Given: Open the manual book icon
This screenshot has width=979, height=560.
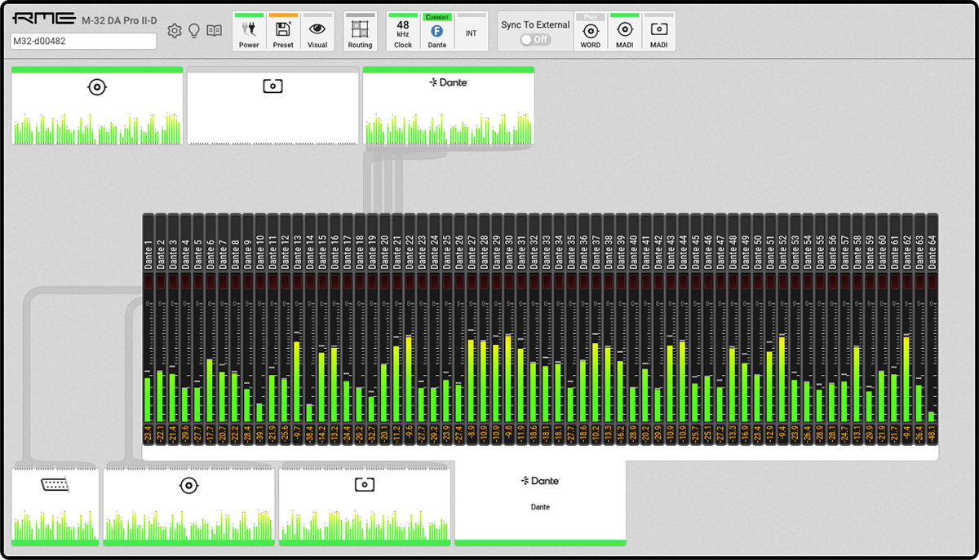Looking at the screenshot, I should (x=214, y=31).
